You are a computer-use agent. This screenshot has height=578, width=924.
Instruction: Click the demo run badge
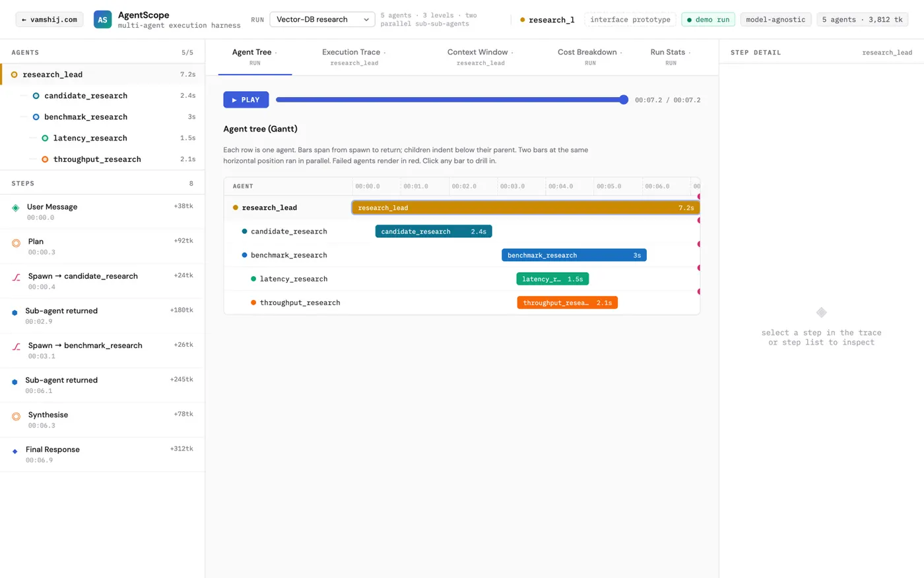click(x=708, y=20)
